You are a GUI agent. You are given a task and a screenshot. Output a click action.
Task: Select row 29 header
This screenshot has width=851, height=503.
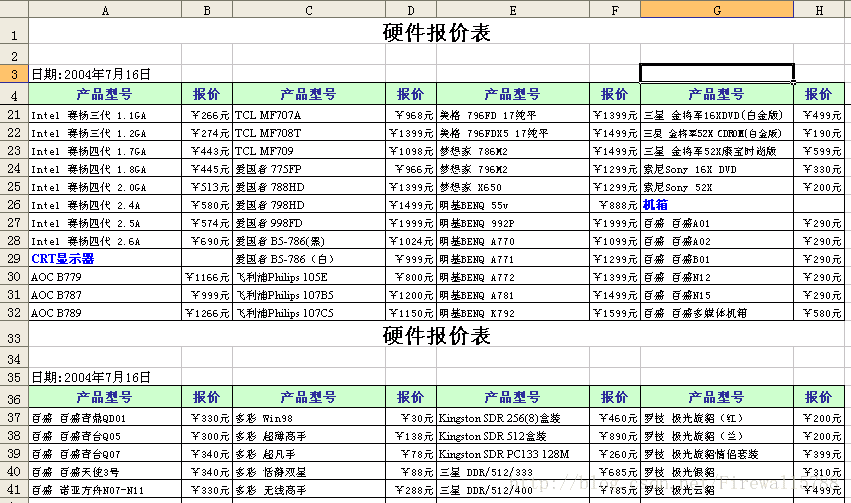(14, 258)
